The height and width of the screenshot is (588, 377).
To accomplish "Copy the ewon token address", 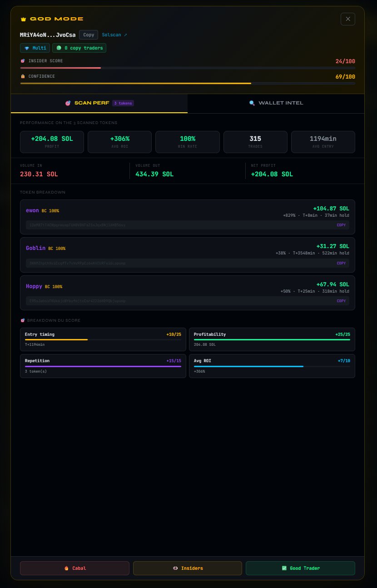I will tap(341, 225).
